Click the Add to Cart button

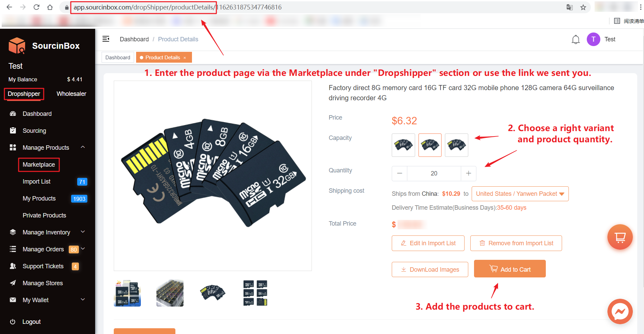coord(510,269)
